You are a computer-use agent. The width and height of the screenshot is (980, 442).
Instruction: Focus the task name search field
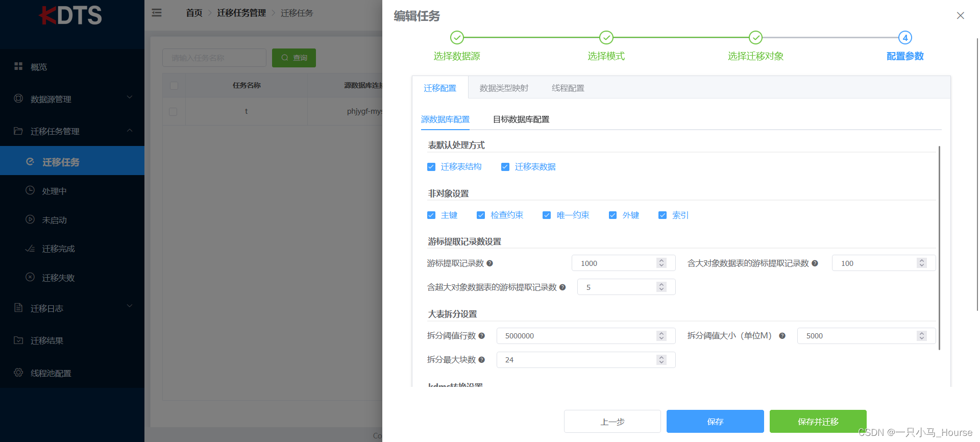[x=214, y=58]
